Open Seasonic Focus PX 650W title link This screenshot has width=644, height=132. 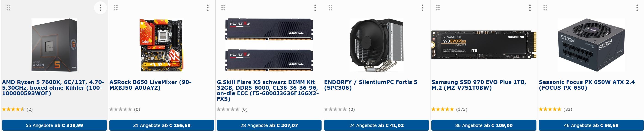[x=586, y=85]
